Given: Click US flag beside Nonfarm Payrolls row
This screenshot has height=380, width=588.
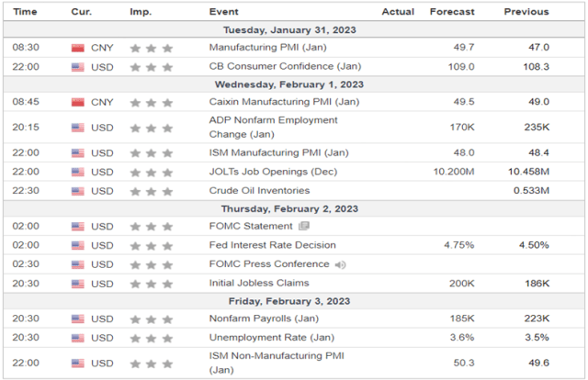Looking at the screenshot, I should tap(77, 319).
